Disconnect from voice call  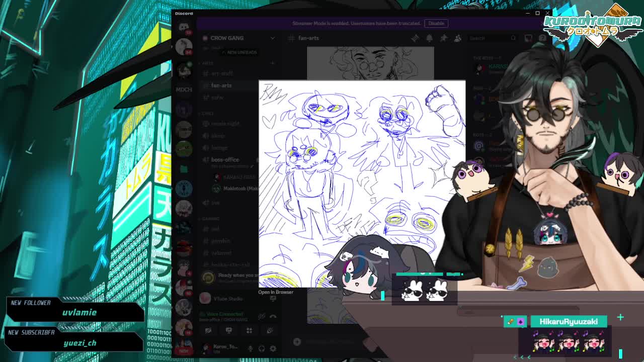click(x=273, y=316)
